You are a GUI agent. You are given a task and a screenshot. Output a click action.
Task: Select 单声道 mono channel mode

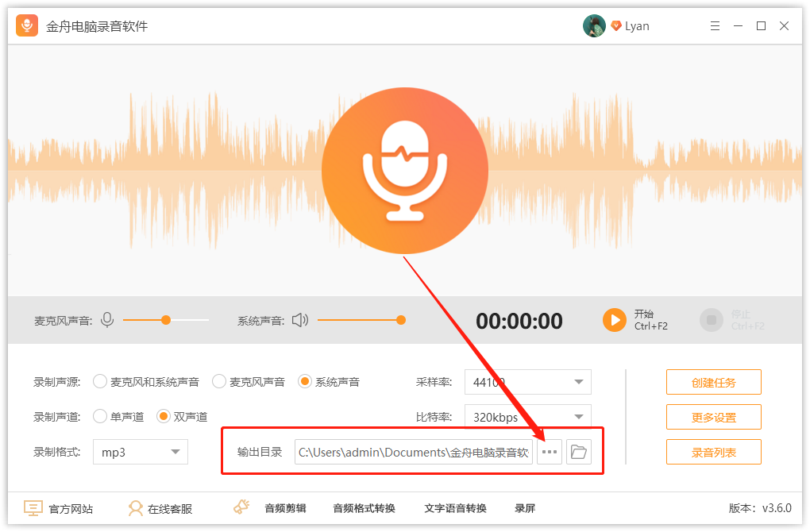pyautogui.click(x=100, y=416)
